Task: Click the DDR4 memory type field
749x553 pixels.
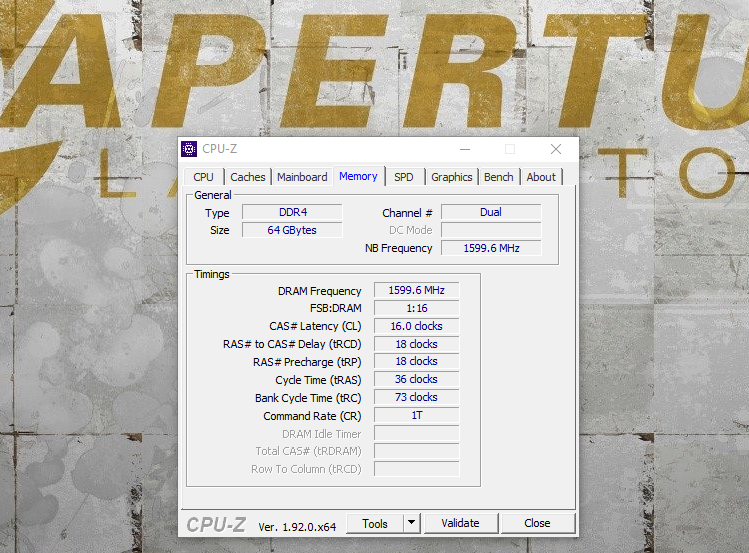Action: click(x=292, y=212)
